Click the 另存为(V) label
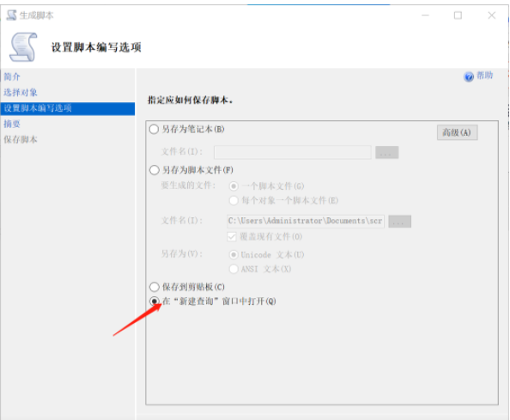Viewport: 510px width, 420px height. [x=182, y=253]
